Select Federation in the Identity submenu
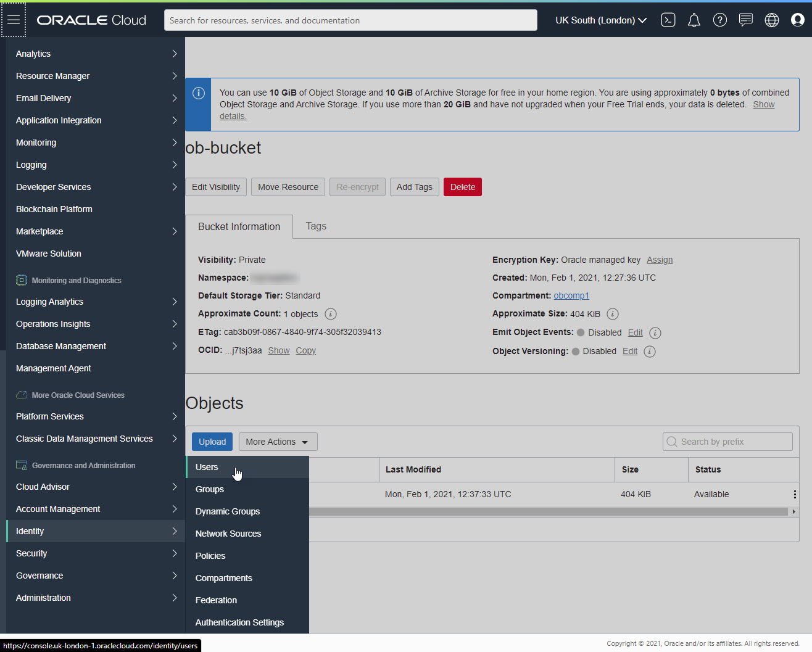Image resolution: width=812 pixels, height=652 pixels. (x=247, y=600)
